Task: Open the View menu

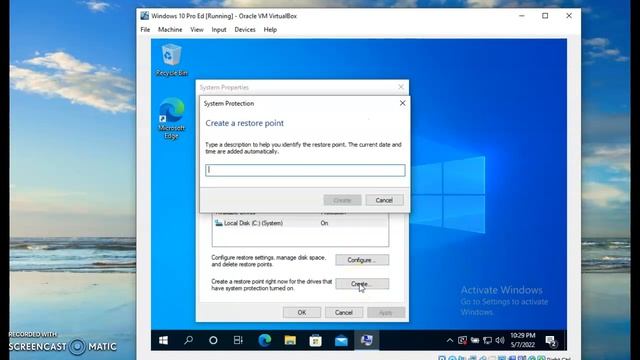Action: (197, 30)
